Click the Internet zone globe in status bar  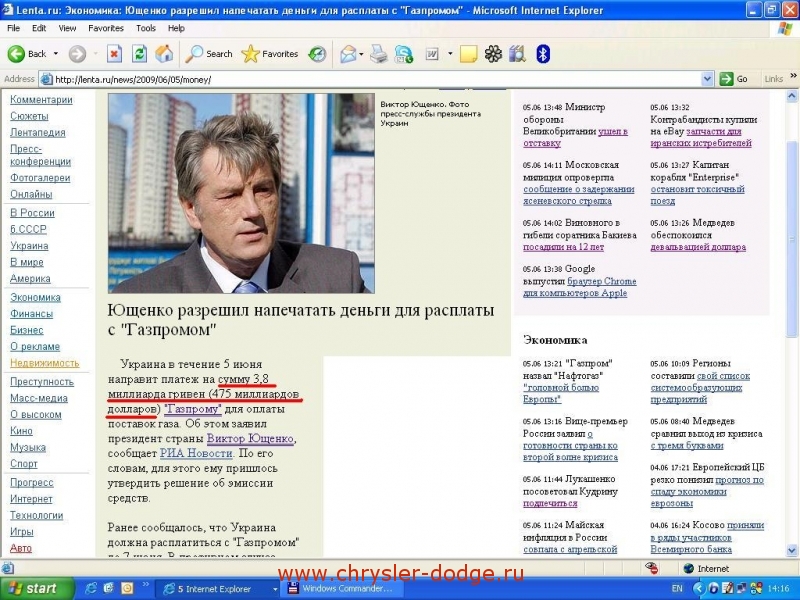[x=689, y=568]
